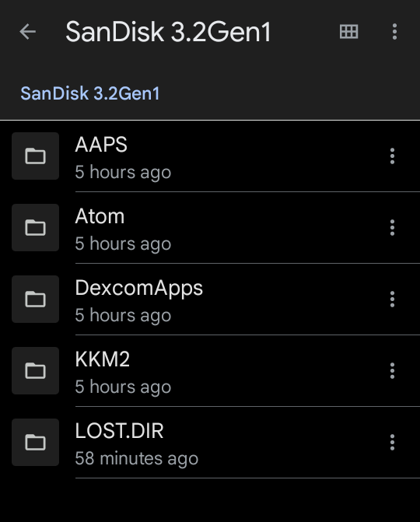The width and height of the screenshot is (420, 522).
Task: Open more options for Atom folder
Action: point(392,228)
